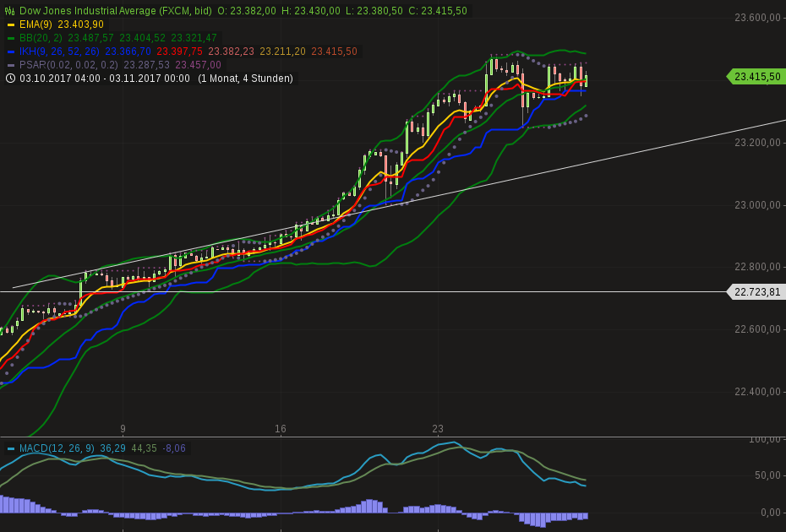The image size is (786, 532).
Task: Select the yellow EMA(9) line marker icon
Action: (x=10, y=24)
